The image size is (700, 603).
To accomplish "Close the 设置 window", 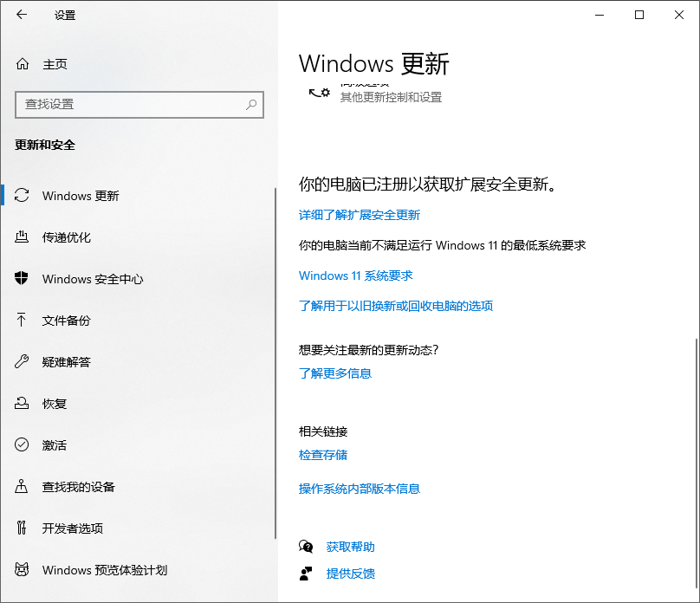I will point(679,15).
